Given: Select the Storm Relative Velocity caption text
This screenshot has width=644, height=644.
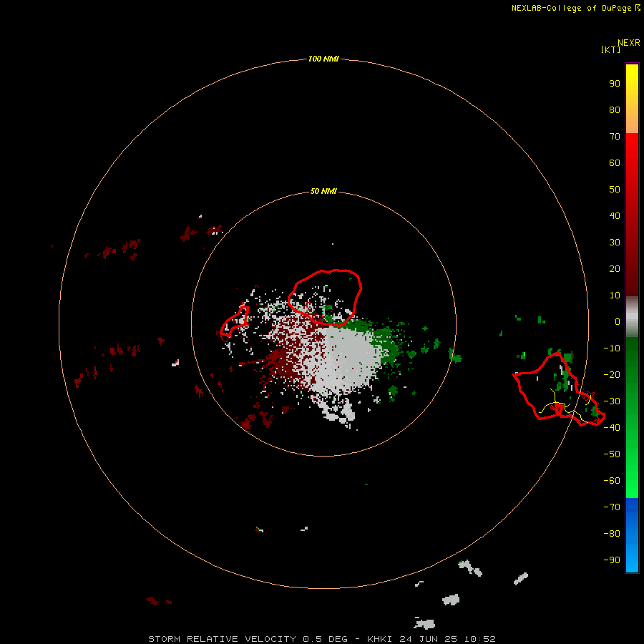Looking at the screenshot, I should 321,639.
